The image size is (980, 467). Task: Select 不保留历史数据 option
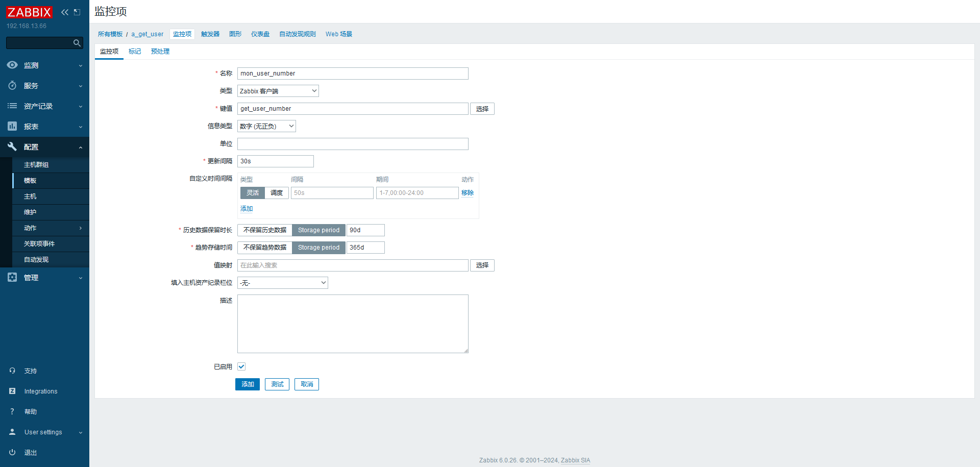point(264,230)
